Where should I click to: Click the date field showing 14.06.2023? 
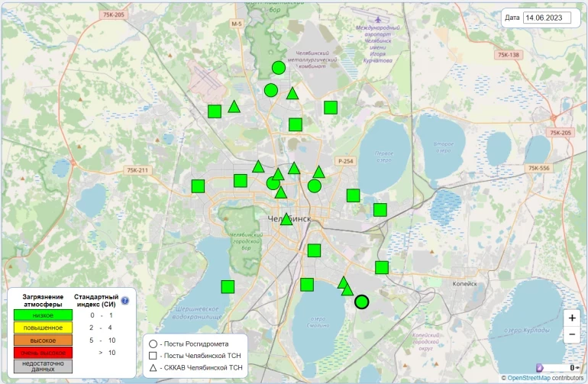551,18
